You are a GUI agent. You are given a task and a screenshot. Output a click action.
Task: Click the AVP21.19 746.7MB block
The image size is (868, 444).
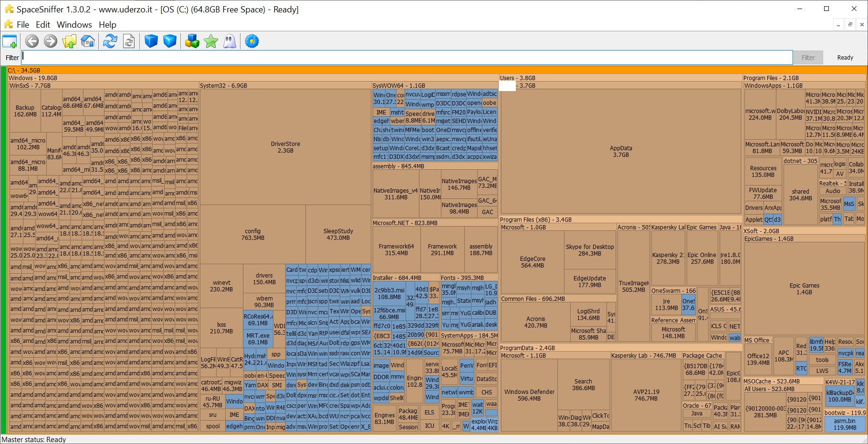tap(646, 395)
